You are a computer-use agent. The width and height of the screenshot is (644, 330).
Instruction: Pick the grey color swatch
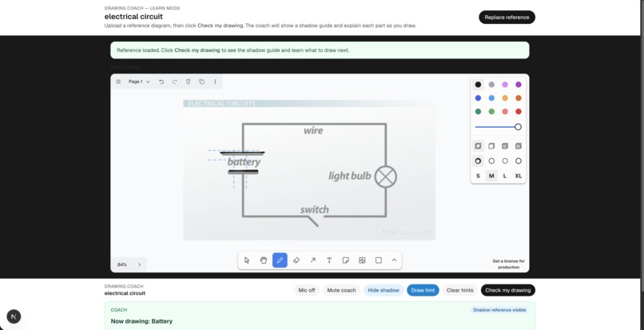click(491, 85)
